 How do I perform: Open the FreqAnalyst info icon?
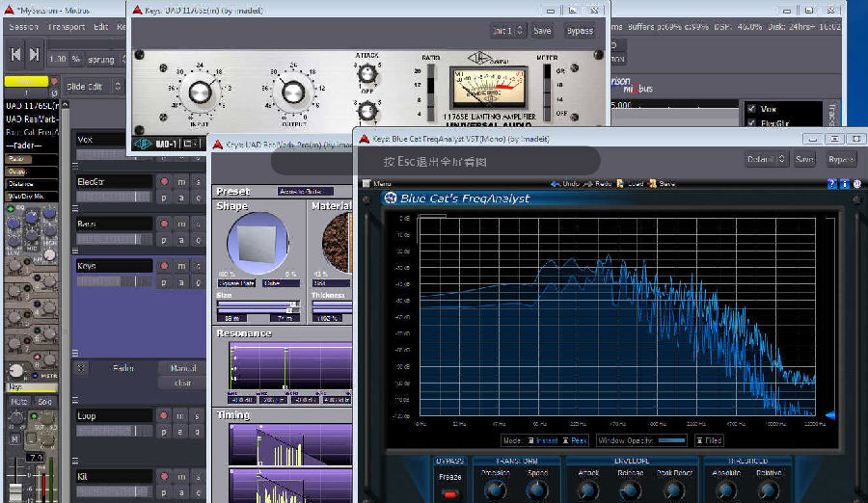844,184
